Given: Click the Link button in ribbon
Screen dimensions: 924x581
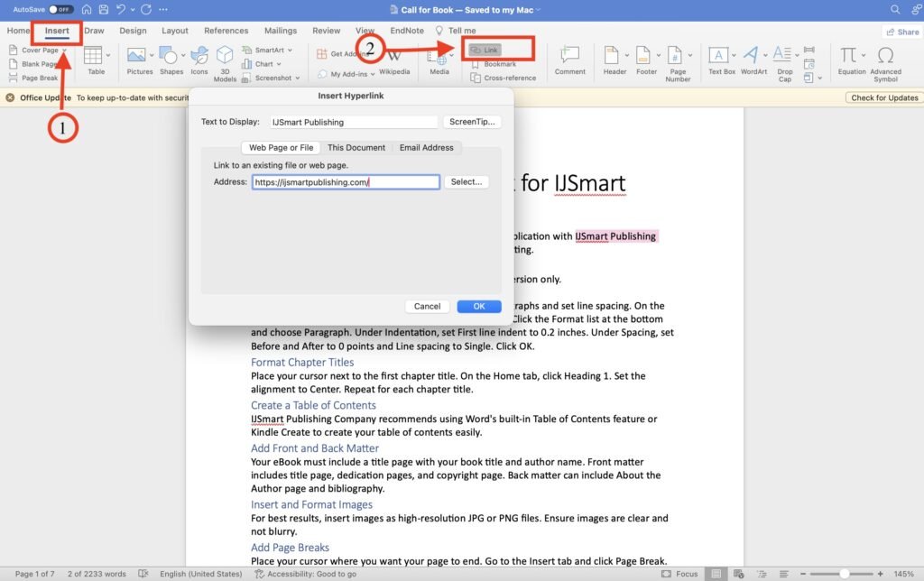Looking at the screenshot, I should point(485,51).
